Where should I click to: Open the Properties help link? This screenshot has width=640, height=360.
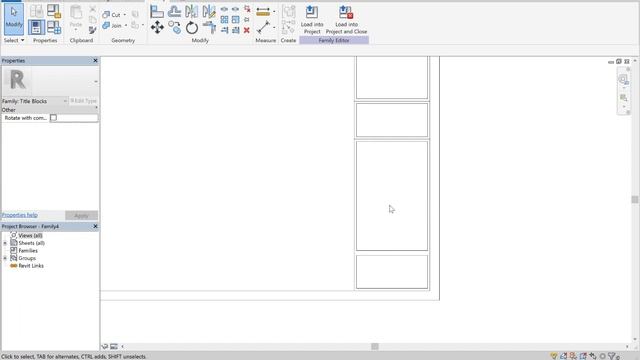[20, 215]
